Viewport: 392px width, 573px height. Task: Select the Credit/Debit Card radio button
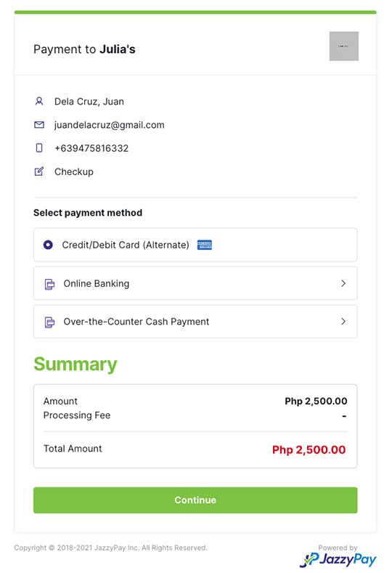48,245
